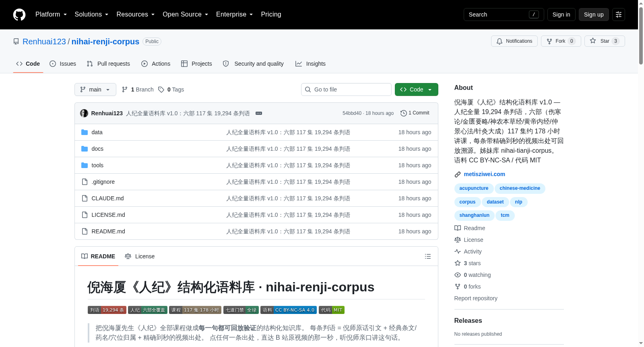Click the chinese-medicine topic tag
This screenshot has height=347, width=644.
click(x=520, y=188)
